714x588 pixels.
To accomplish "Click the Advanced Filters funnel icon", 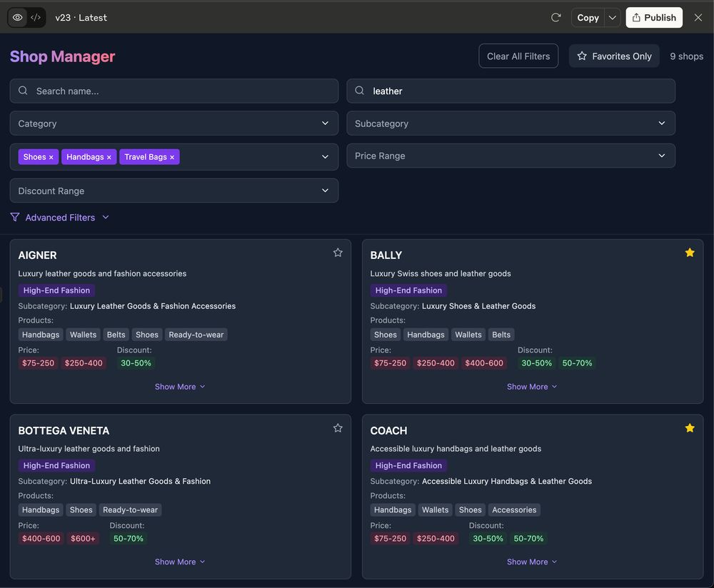I will click(x=15, y=217).
